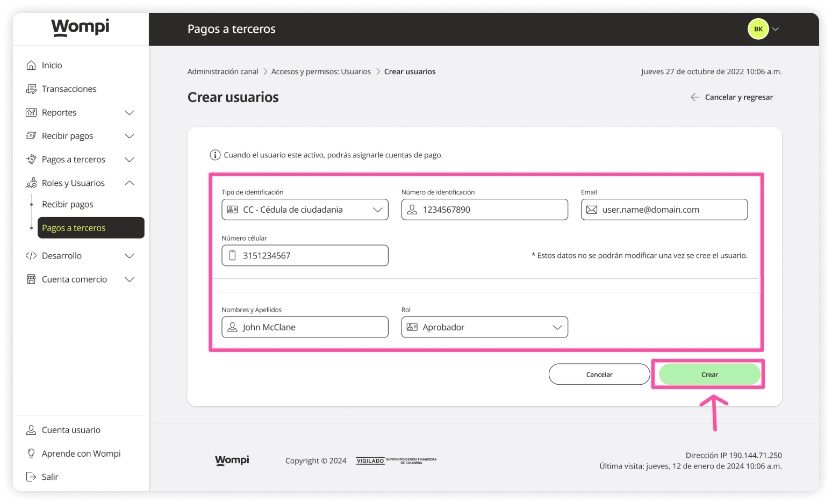Viewport: 832px width, 504px height.
Task: Click the Cuenta comercio store icon
Action: coord(32,279)
